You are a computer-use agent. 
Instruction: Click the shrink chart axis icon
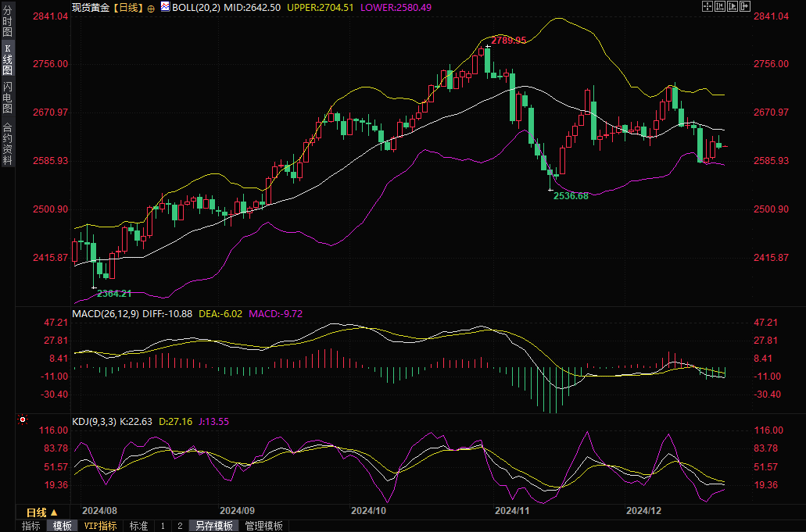click(x=719, y=7)
